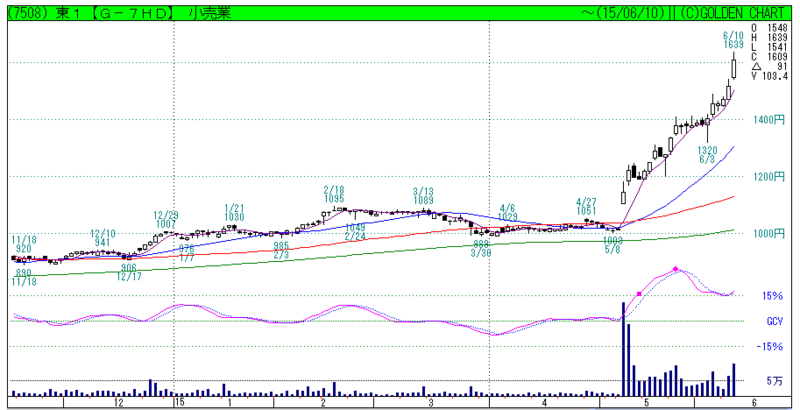Click the 1200円 price axis label
The width and height of the screenshot is (800, 410).
(x=769, y=177)
